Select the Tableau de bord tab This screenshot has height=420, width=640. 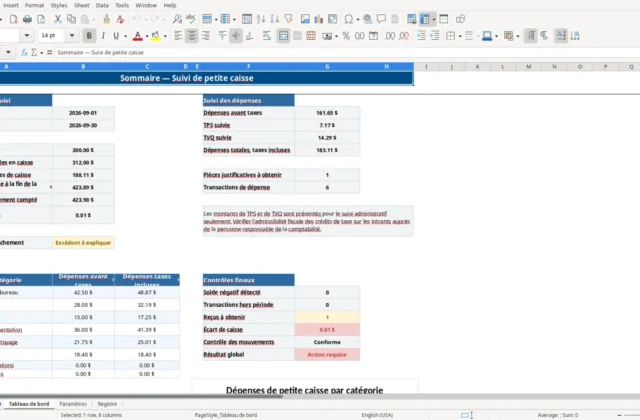coord(29,404)
